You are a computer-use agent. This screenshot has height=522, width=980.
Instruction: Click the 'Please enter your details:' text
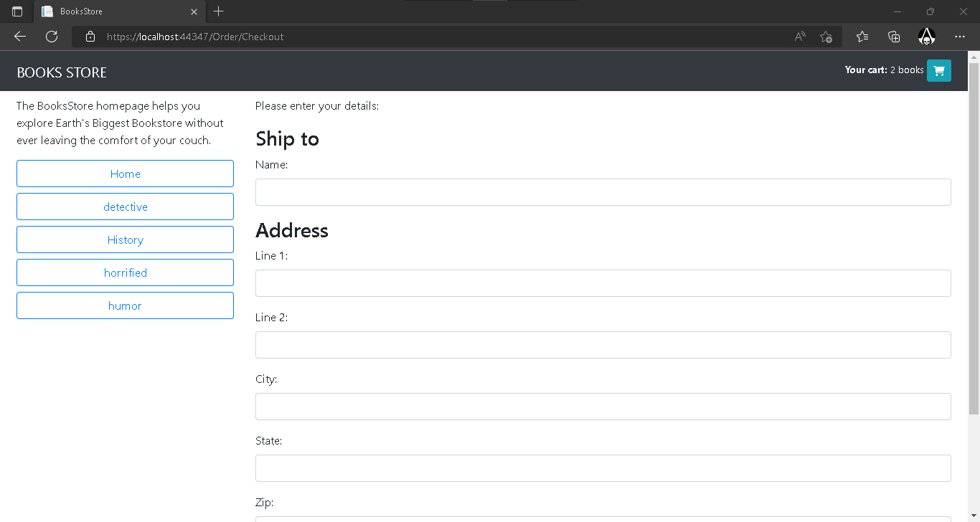coord(317,106)
